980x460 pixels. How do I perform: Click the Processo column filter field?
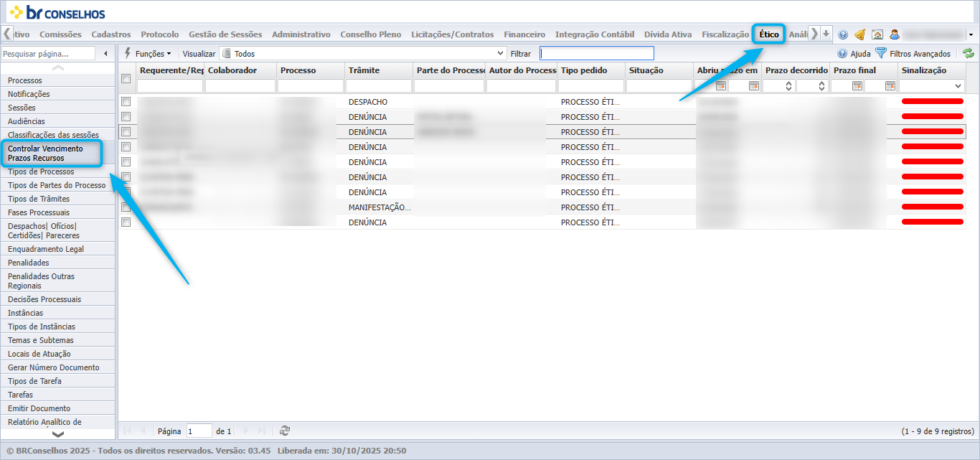click(x=311, y=85)
